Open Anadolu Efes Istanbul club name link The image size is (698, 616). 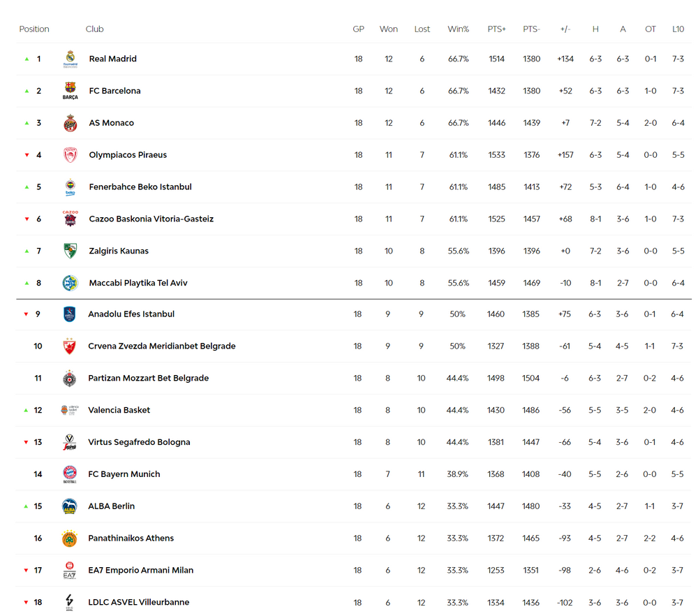[131, 314]
